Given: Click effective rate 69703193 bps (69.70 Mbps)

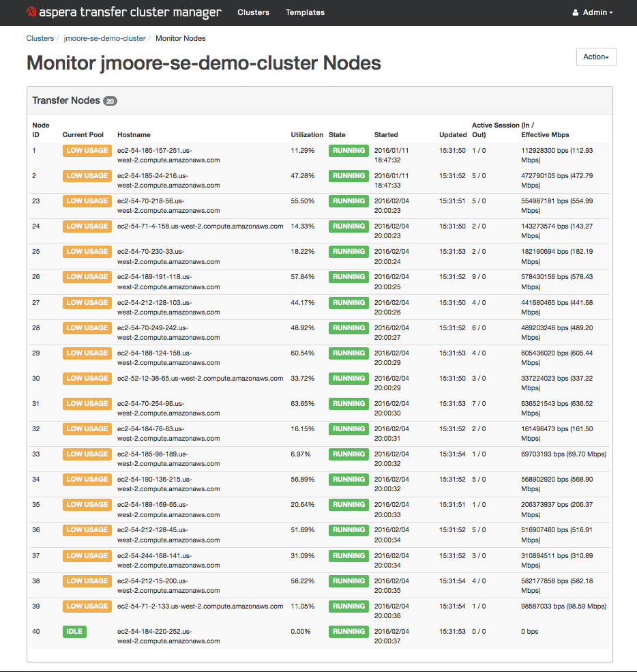Looking at the screenshot, I should tap(564, 454).
